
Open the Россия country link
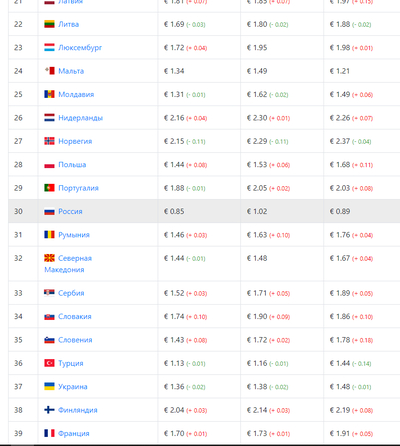click(x=70, y=211)
